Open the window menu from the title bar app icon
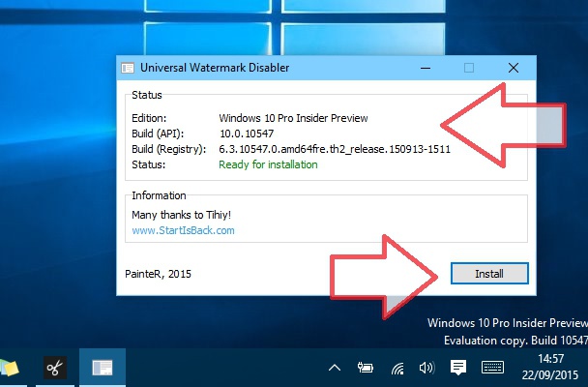The image size is (588, 387). [128, 68]
